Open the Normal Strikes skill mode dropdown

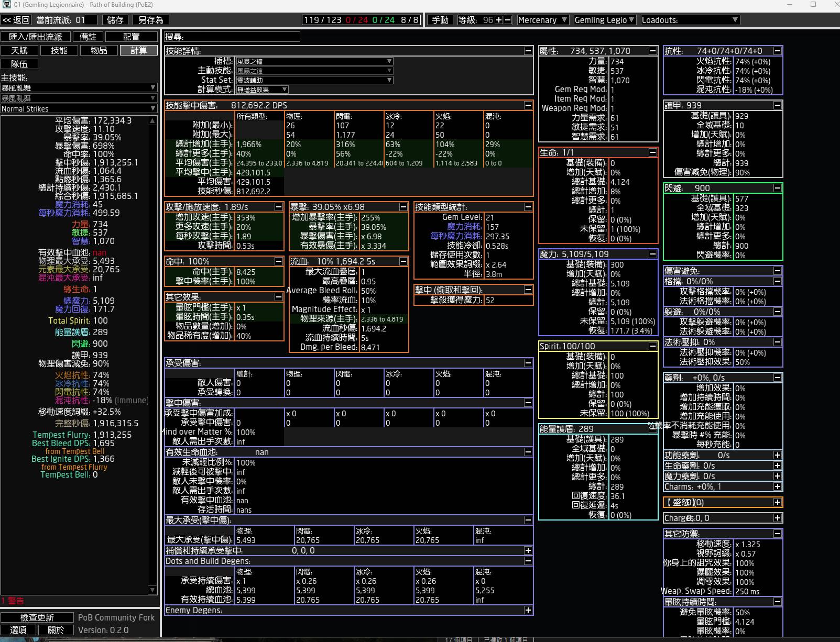click(79, 108)
